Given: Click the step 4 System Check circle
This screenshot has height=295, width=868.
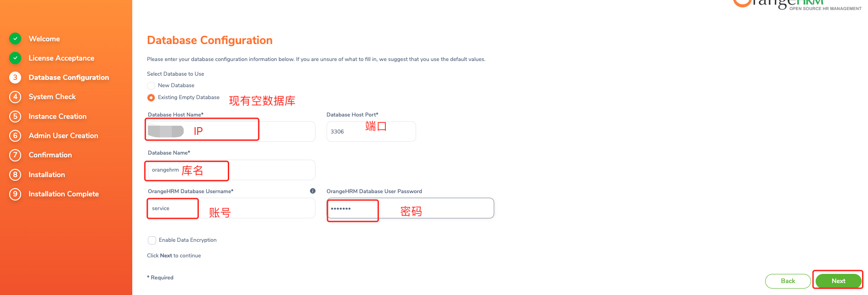Looking at the screenshot, I should click(15, 97).
